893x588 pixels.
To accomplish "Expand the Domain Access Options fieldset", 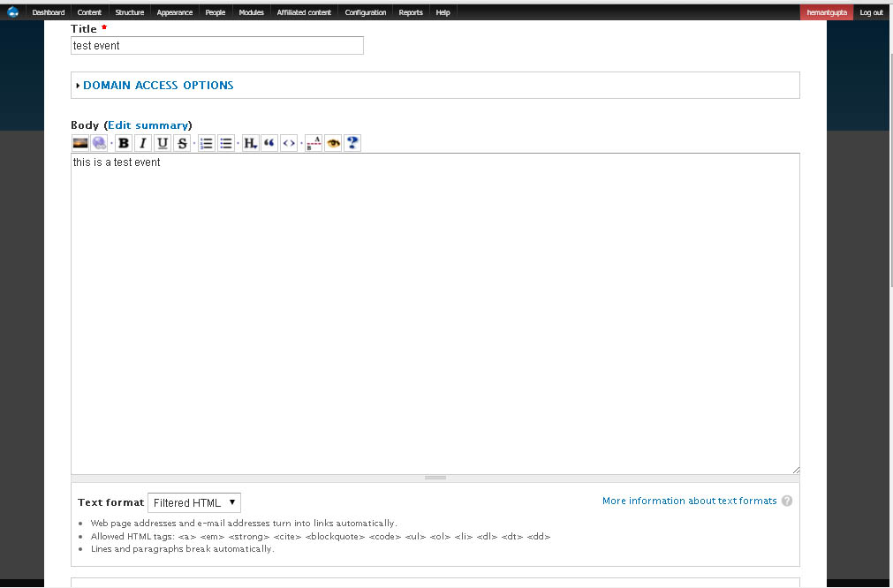I will tap(158, 86).
